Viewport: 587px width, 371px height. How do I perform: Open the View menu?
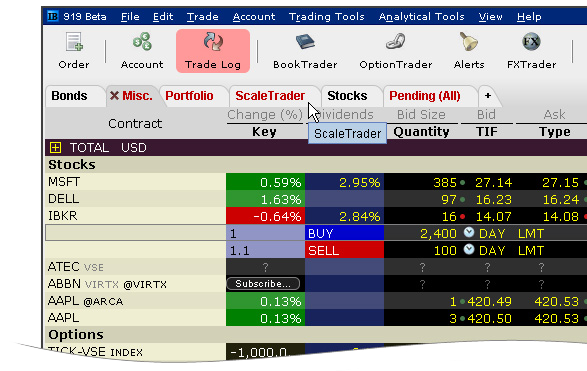click(490, 17)
